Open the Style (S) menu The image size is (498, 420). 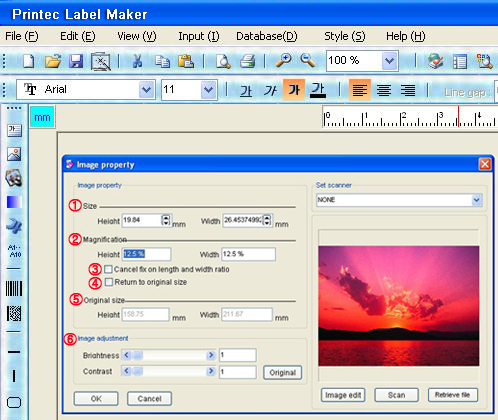345,36
